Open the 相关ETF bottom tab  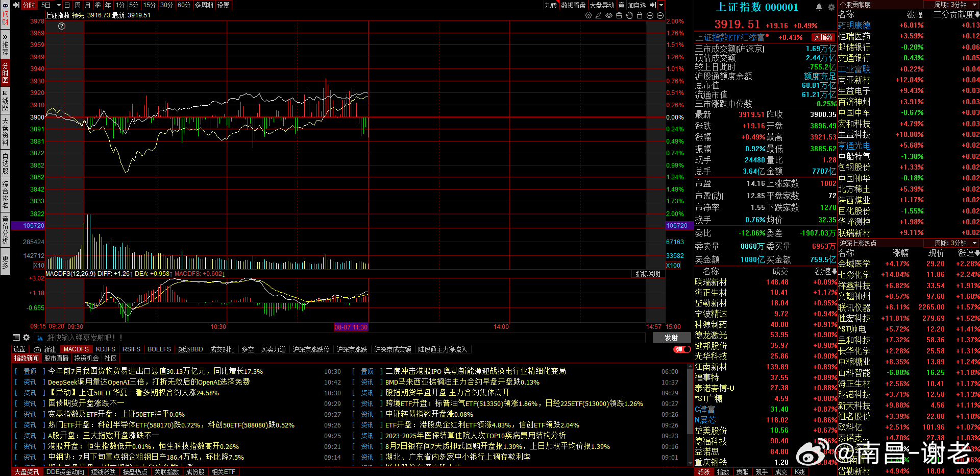pyautogui.click(x=224, y=472)
